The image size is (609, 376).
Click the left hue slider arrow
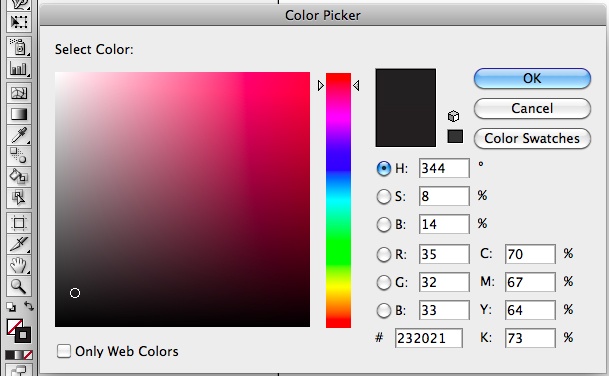[320, 85]
